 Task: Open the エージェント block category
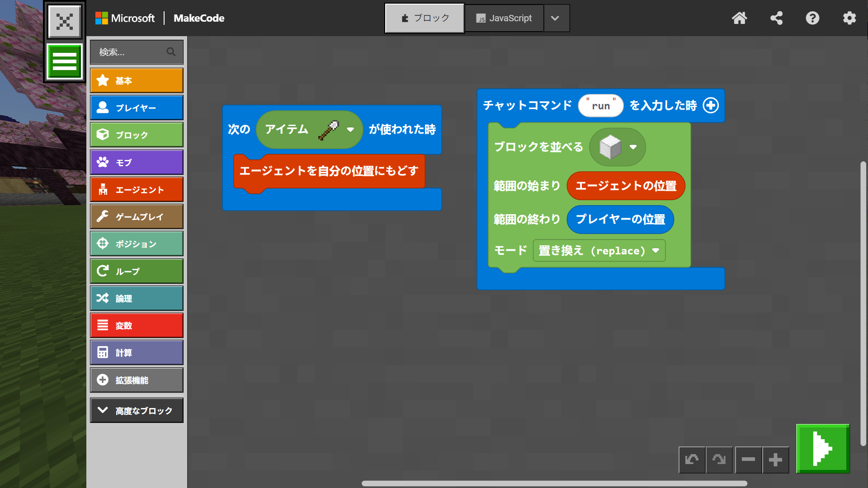(137, 190)
